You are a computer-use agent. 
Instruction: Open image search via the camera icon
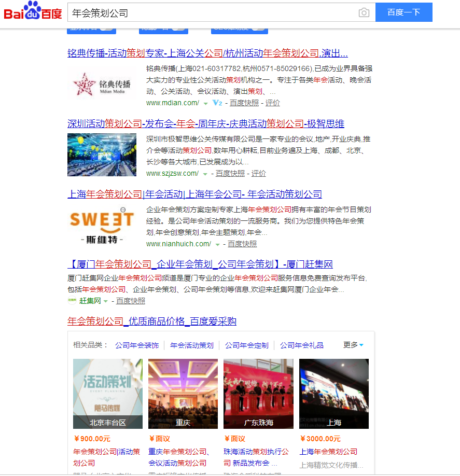click(364, 12)
